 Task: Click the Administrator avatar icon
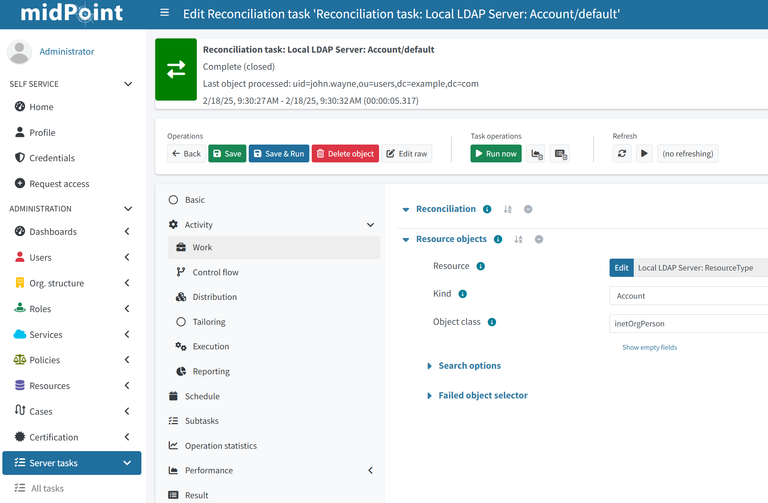point(19,51)
